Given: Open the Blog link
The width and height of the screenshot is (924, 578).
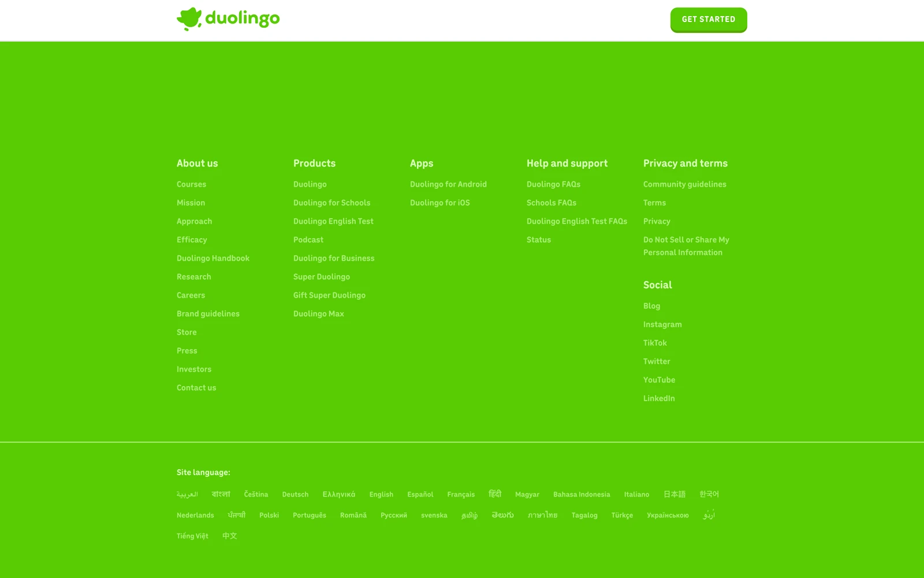Looking at the screenshot, I should click(x=651, y=306).
